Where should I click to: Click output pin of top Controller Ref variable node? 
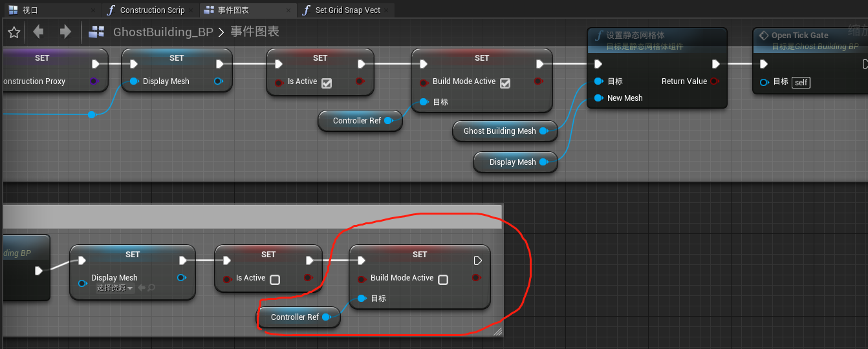pos(389,121)
